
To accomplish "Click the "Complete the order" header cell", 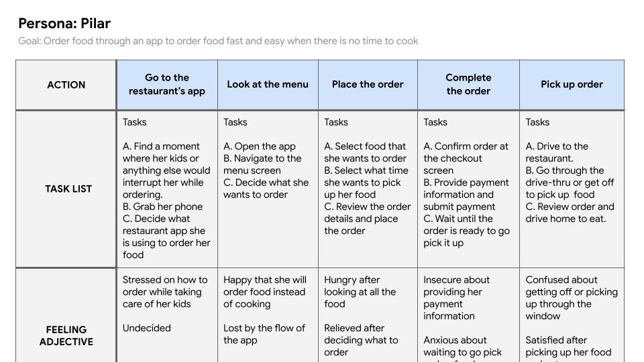I will click(468, 84).
